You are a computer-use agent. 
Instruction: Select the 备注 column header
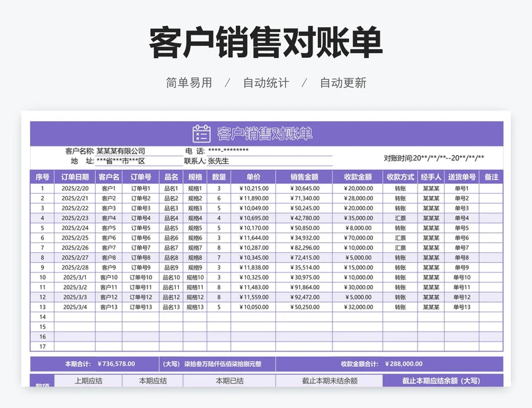tap(491, 177)
